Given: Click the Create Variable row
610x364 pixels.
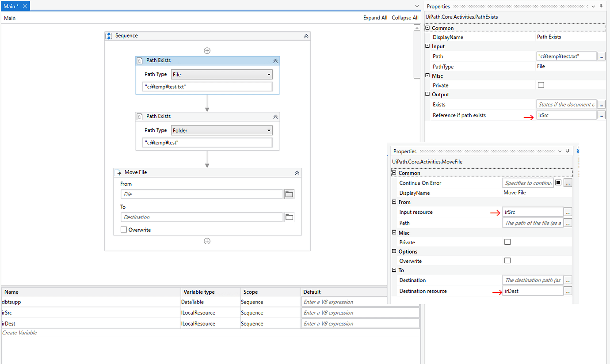Looking at the screenshot, I should pyautogui.click(x=20, y=333).
